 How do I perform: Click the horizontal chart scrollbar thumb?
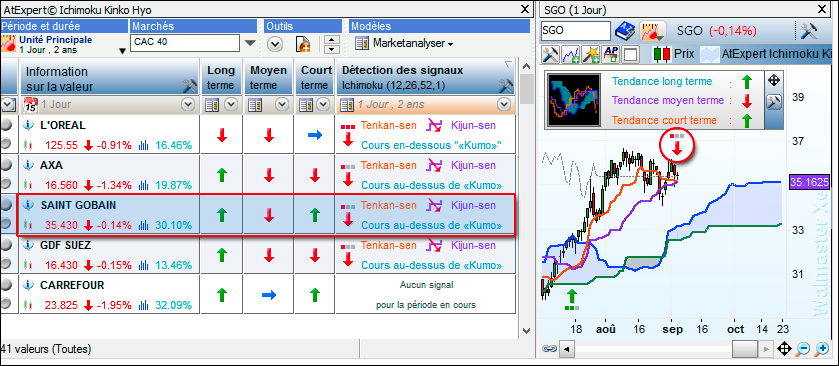pyautogui.click(x=744, y=349)
